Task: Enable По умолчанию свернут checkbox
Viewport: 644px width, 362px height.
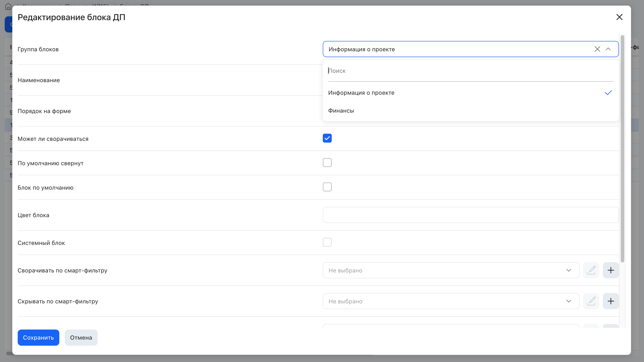Action: [327, 163]
